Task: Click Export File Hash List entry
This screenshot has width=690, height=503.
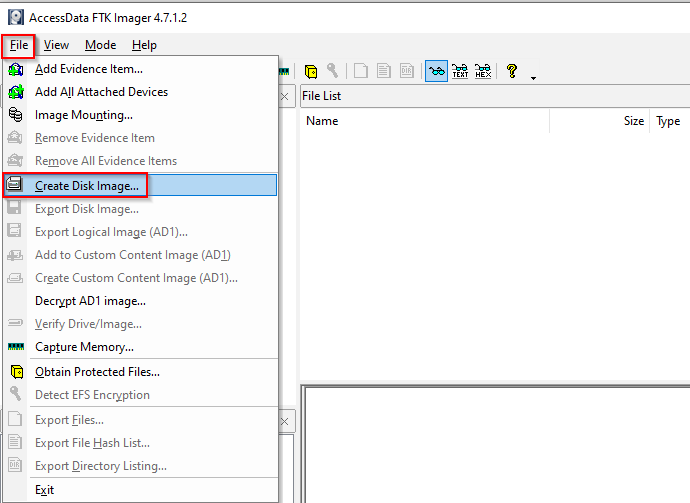Action: tap(141, 443)
